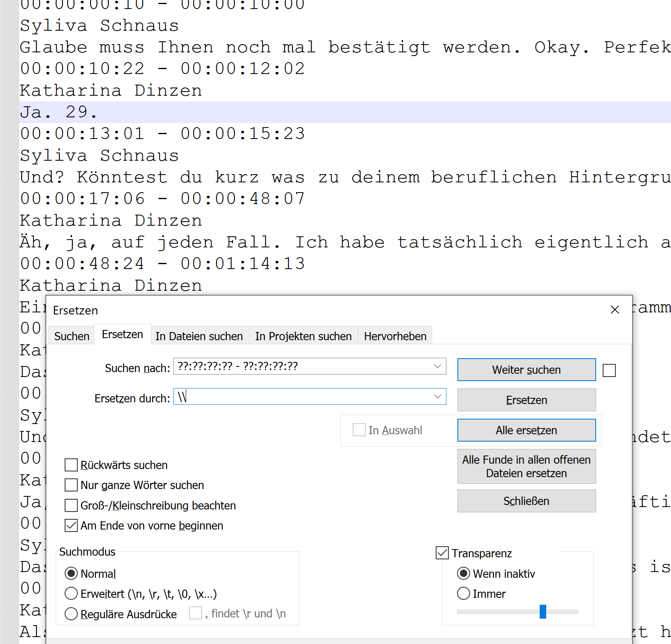Select the In Projekten suchen tab

(303, 336)
